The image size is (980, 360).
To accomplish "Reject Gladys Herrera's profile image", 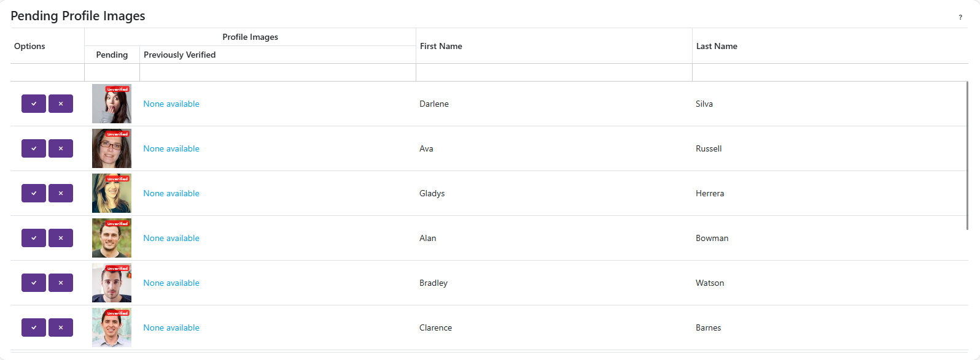I will (61, 193).
